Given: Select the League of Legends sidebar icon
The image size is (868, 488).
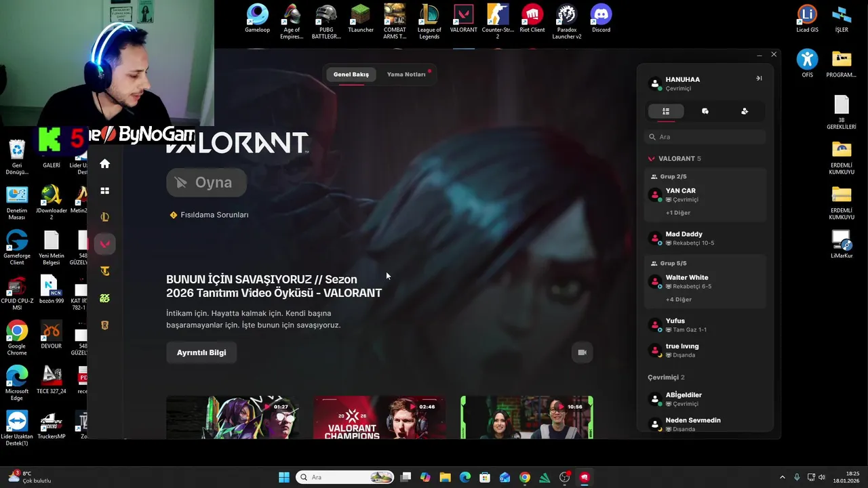Looking at the screenshot, I should coord(104,217).
